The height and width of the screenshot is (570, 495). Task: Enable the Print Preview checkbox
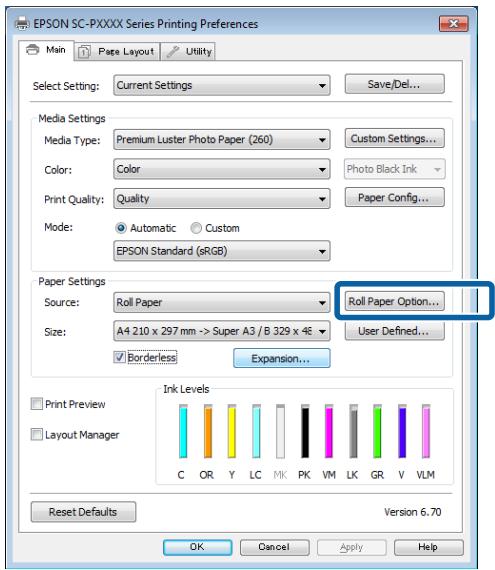point(37,404)
